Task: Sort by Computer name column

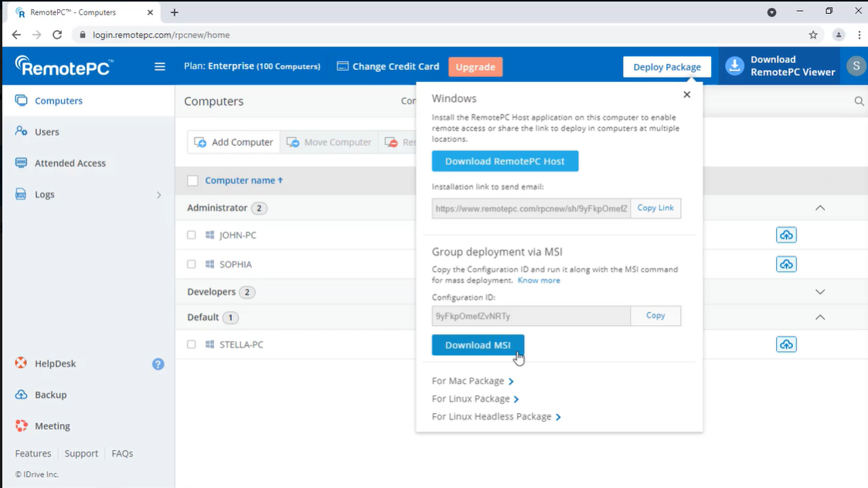Action: coord(244,181)
